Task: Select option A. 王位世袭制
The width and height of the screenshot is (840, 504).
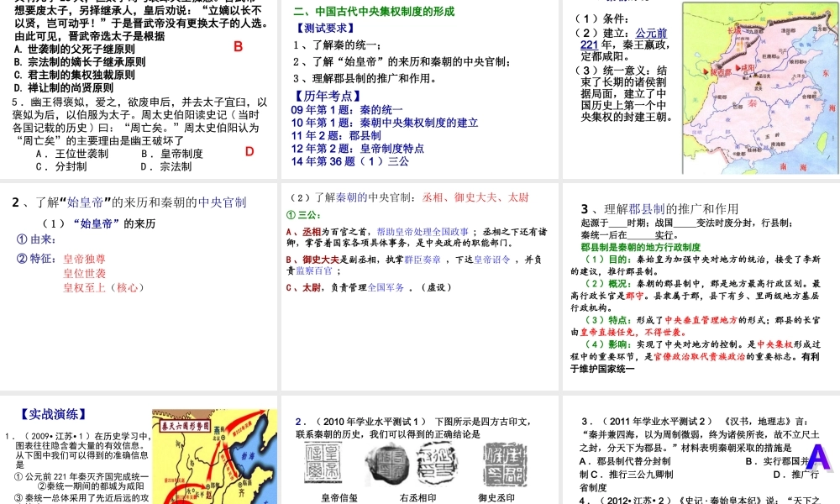Action: click(x=71, y=154)
